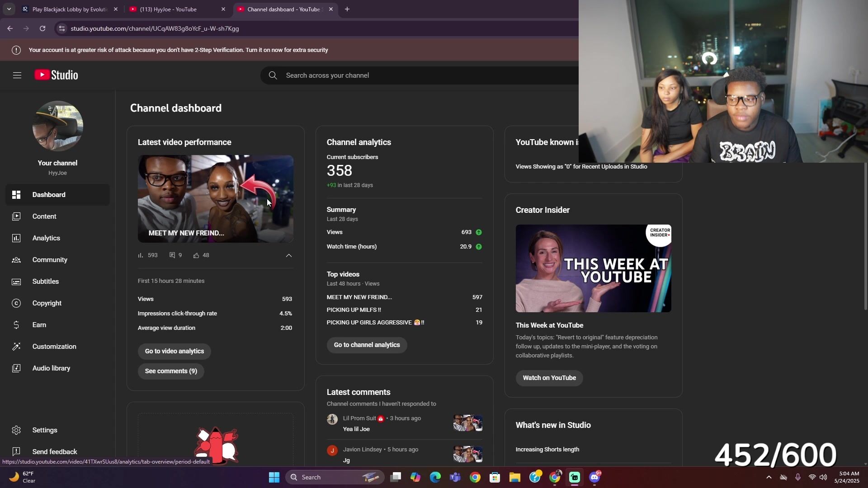The height and width of the screenshot is (488, 868).
Task: Click the likes thumbs-up icon showing 48
Action: coord(196,255)
